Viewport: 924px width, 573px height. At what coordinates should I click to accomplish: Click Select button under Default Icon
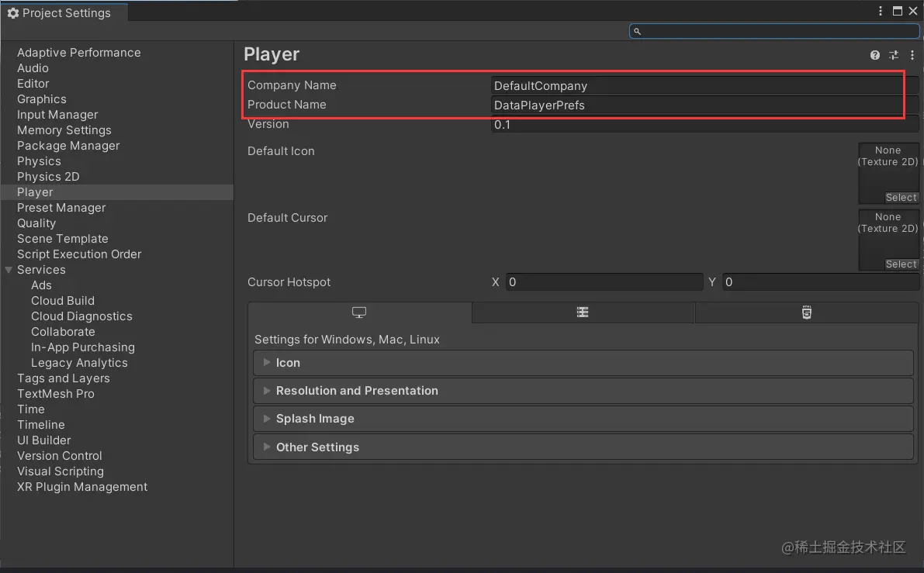tap(901, 197)
